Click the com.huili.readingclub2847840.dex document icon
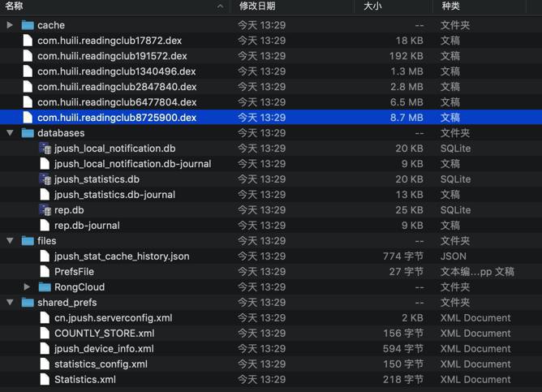The height and width of the screenshot is (392, 542). tap(28, 86)
